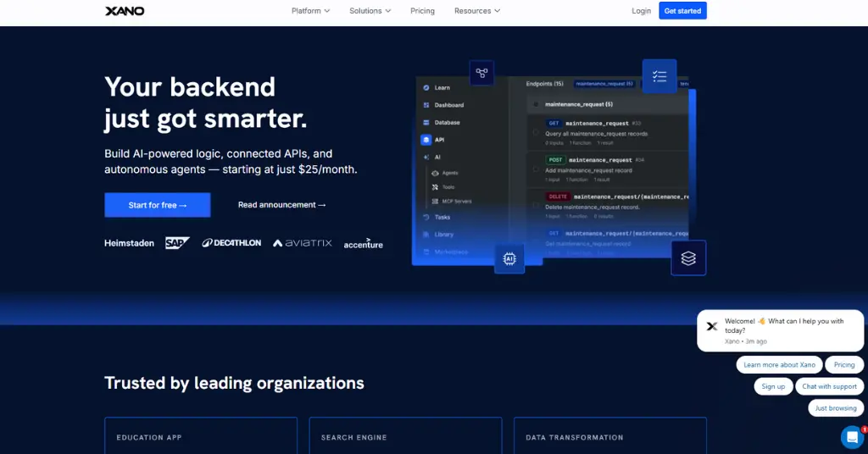The height and width of the screenshot is (454, 868).
Task: Open the Read announcement link
Action: [281, 205]
